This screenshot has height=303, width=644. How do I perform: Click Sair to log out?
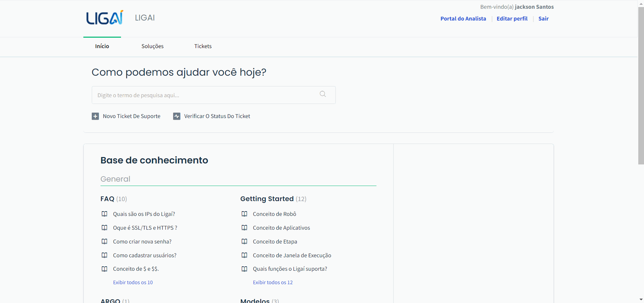[x=544, y=18]
